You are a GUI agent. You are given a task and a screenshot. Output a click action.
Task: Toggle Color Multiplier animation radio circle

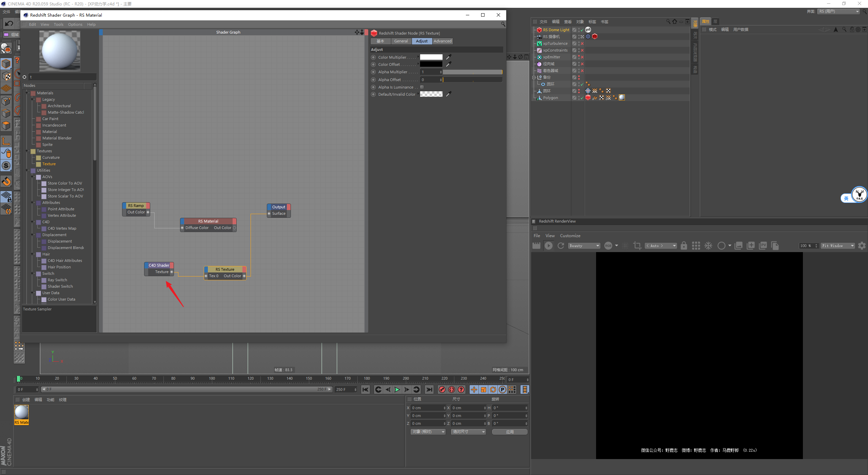(x=373, y=57)
